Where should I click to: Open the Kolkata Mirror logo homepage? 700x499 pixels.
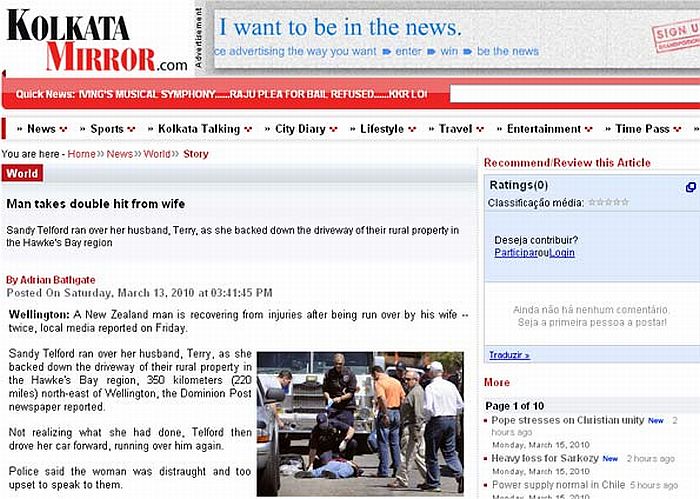[x=97, y=40]
